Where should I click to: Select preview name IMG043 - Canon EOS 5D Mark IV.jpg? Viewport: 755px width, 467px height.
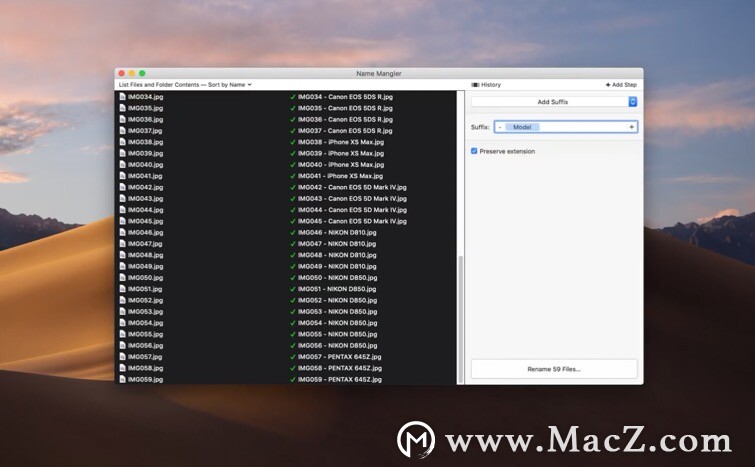click(x=352, y=198)
